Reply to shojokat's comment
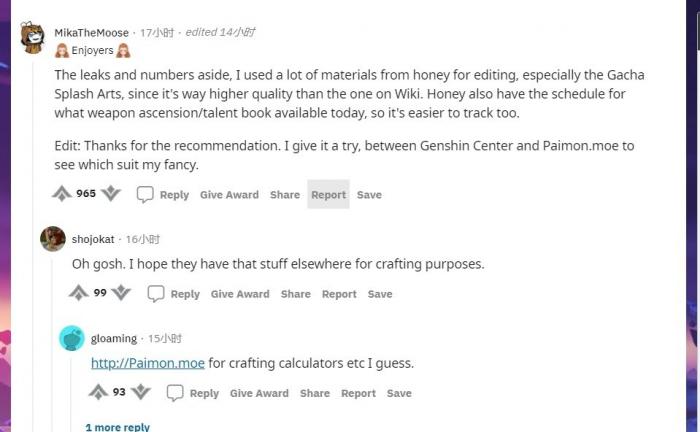Screen dimensions: 700x432 174,294
